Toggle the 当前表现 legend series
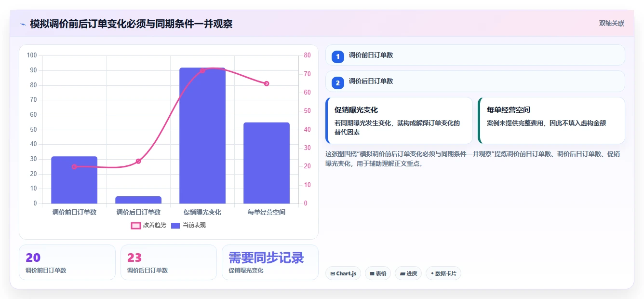This screenshot has width=644, height=299. [x=188, y=225]
